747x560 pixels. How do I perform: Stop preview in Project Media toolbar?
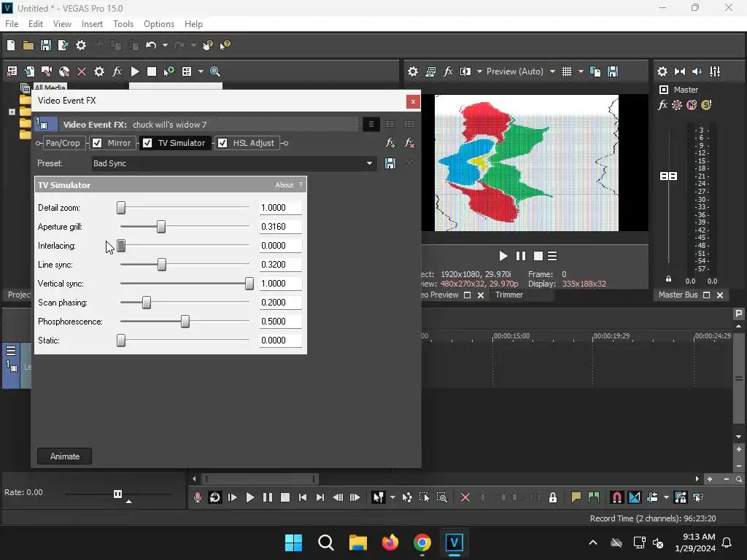[152, 71]
